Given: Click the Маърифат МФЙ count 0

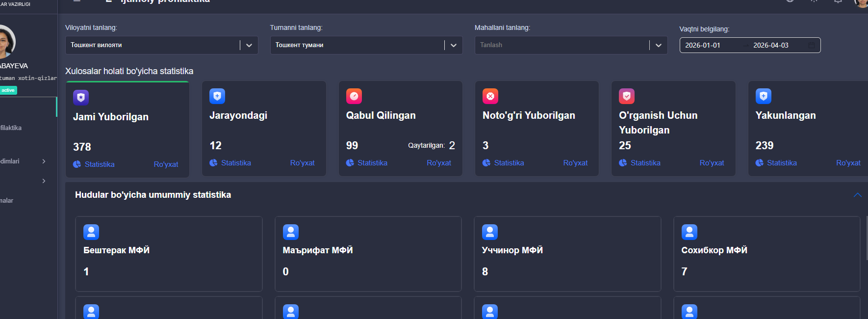Looking at the screenshot, I should pos(286,271).
